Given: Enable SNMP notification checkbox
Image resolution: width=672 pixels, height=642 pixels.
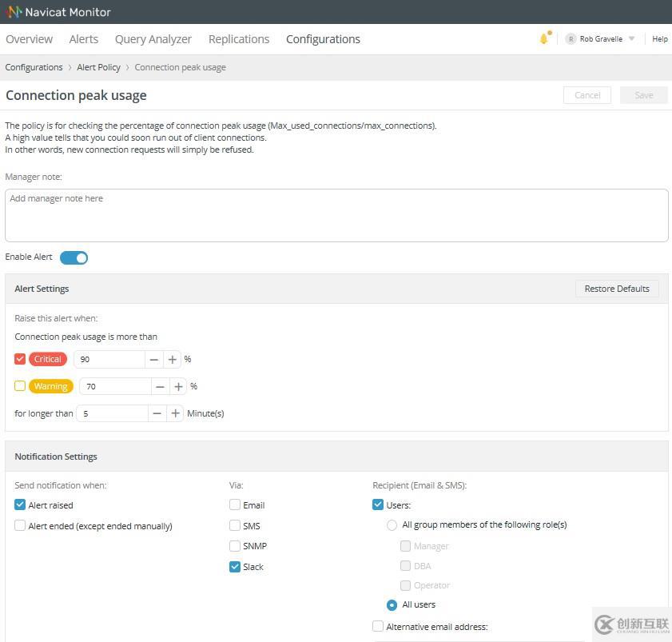Looking at the screenshot, I should click(x=234, y=546).
